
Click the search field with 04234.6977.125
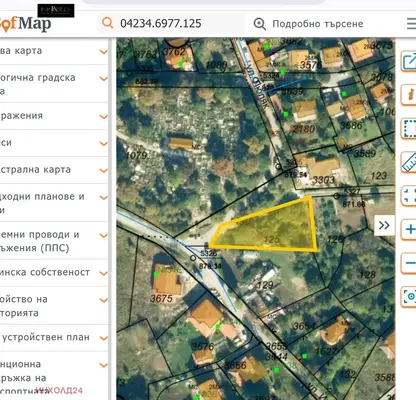pos(173,23)
